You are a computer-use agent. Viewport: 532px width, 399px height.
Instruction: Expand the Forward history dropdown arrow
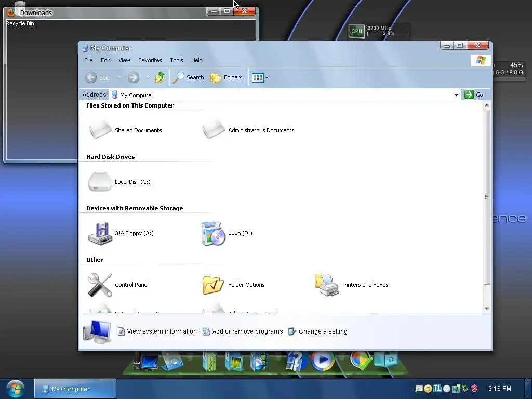tap(148, 77)
